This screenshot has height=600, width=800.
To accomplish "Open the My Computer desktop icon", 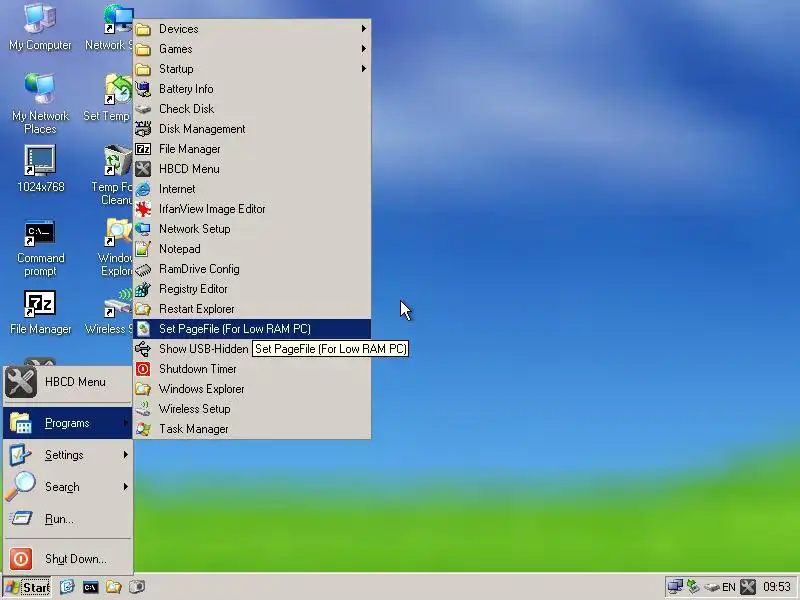I will click(x=40, y=27).
